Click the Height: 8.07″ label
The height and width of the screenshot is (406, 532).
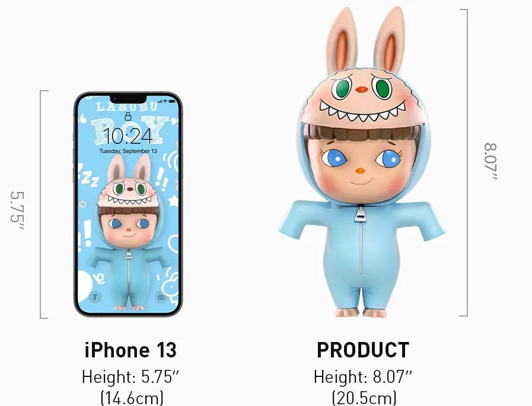pos(363,376)
